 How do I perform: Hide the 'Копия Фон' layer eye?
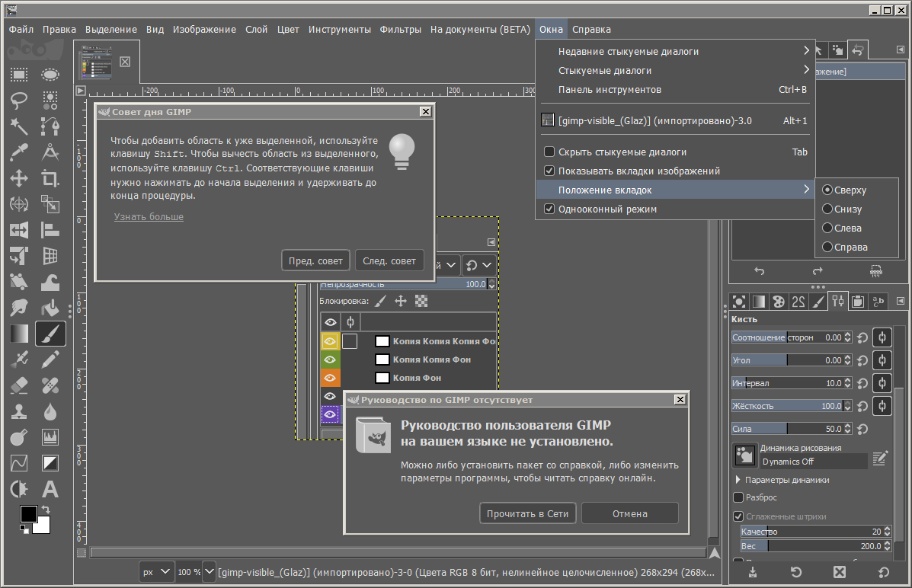(331, 378)
